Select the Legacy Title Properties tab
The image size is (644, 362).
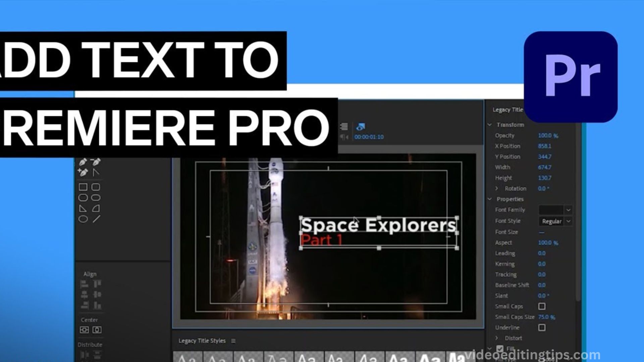tap(507, 110)
